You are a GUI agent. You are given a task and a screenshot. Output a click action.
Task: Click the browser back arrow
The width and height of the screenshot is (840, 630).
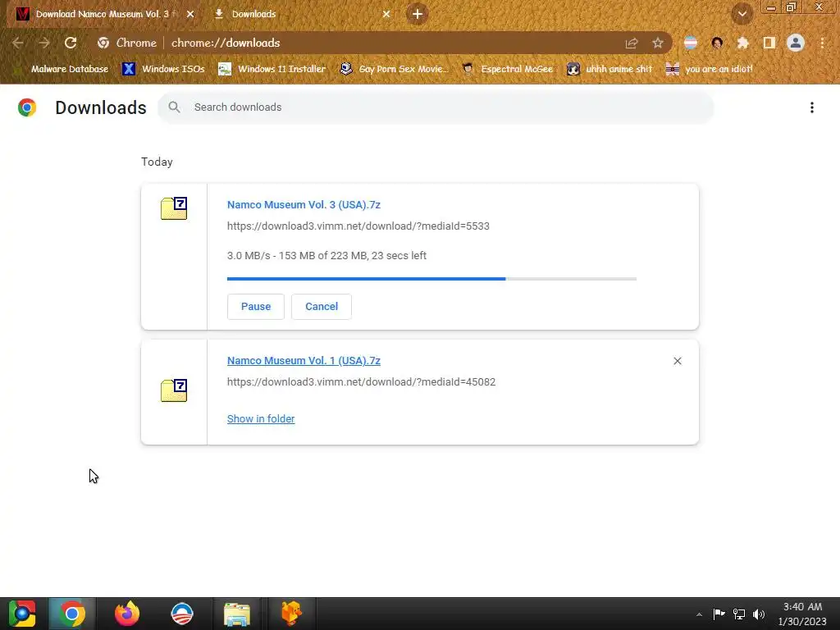(18, 43)
